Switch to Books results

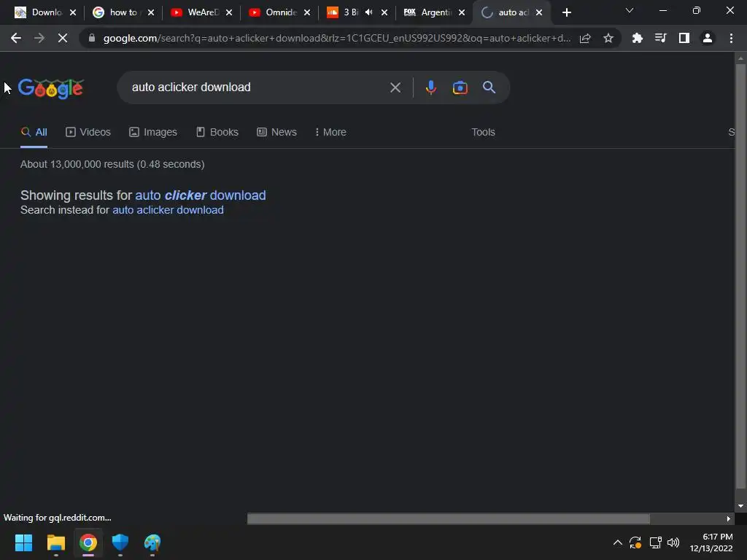point(217,133)
